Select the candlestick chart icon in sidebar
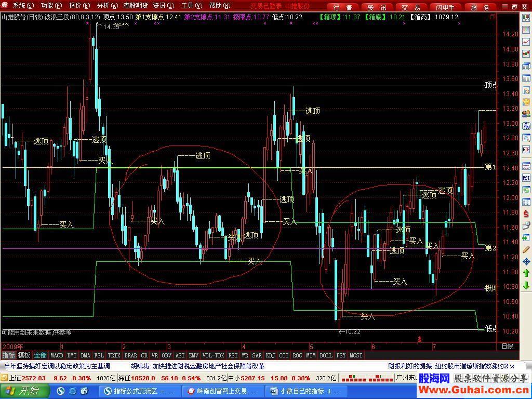Image resolution: width=532 pixels, height=399 pixels. coord(526,54)
